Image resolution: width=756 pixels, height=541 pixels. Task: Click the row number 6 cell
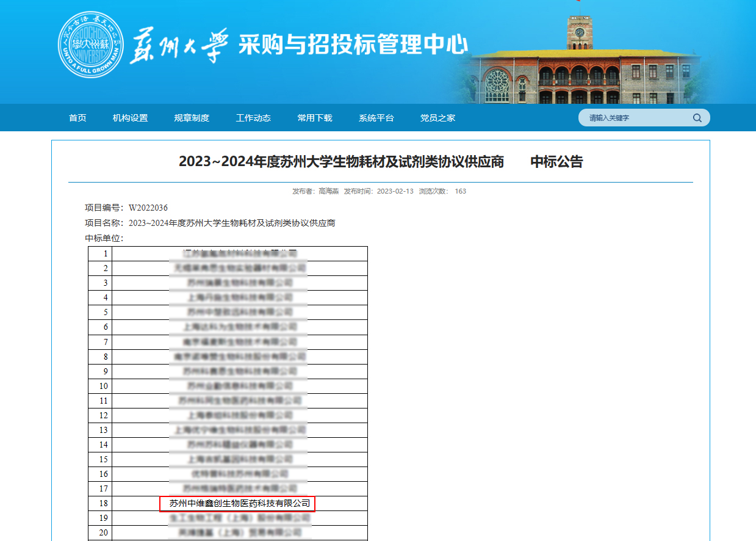click(x=100, y=327)
